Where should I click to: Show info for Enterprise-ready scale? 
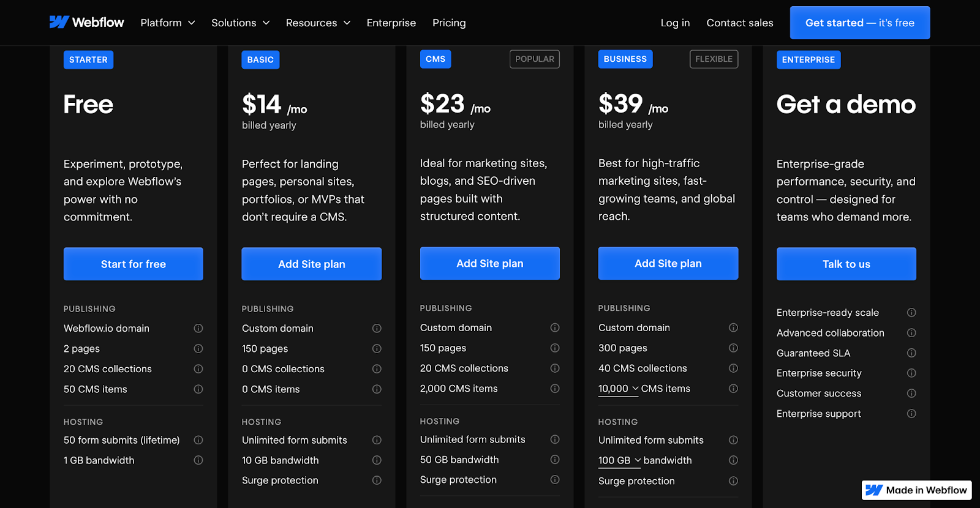pyautogui.click(x=911, y=313)
